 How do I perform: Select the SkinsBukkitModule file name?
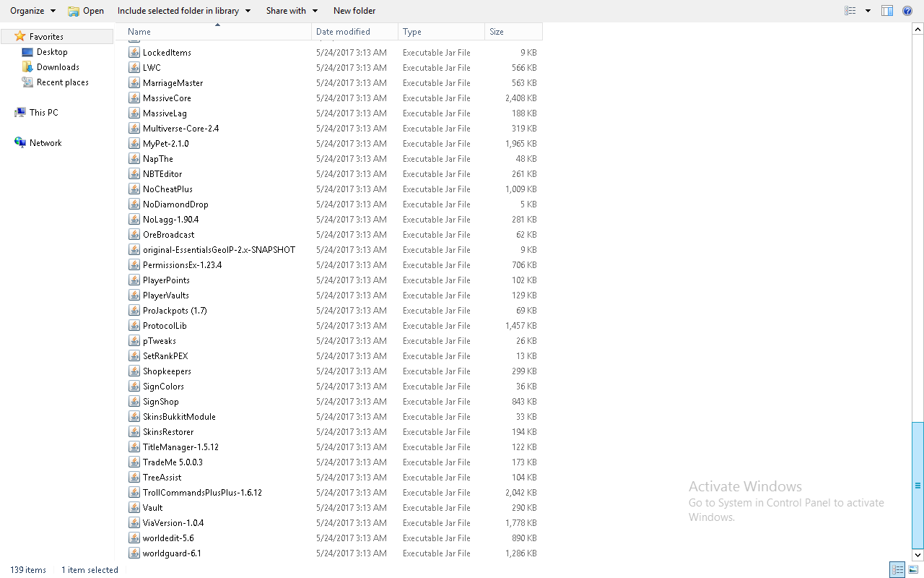tap(179, 417)
